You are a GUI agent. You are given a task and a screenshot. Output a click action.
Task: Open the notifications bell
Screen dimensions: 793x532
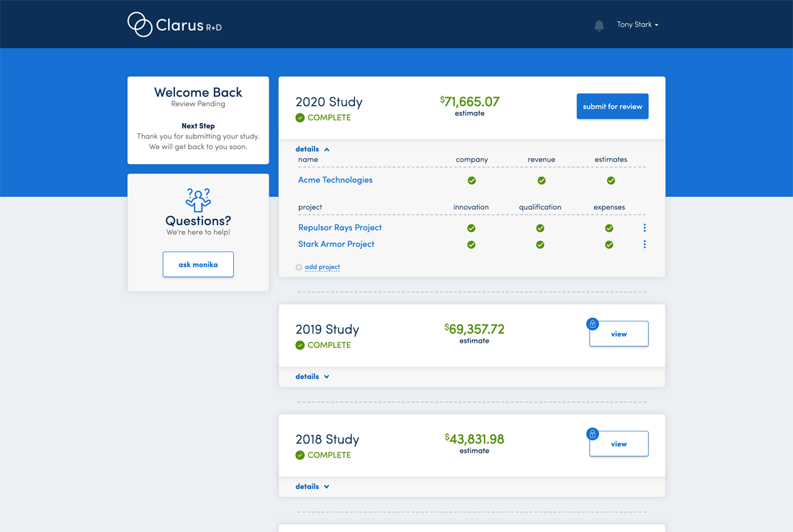point(599,25)
